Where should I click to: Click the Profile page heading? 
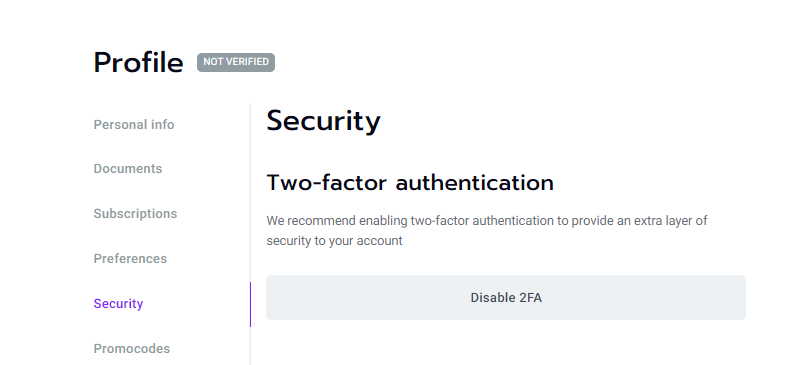[x=138, y=63]
